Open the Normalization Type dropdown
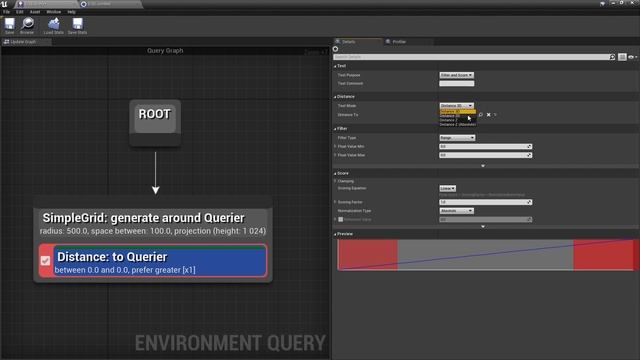 click(456, 211)
